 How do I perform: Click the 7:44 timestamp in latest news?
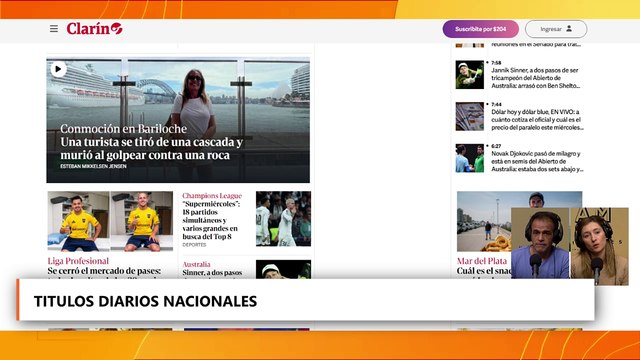click(x=496, y=104)
